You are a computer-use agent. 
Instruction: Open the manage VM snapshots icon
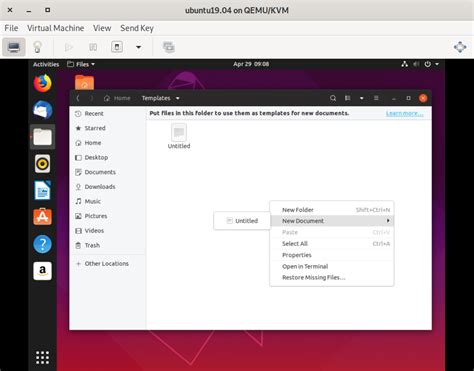tap(169, 47)
